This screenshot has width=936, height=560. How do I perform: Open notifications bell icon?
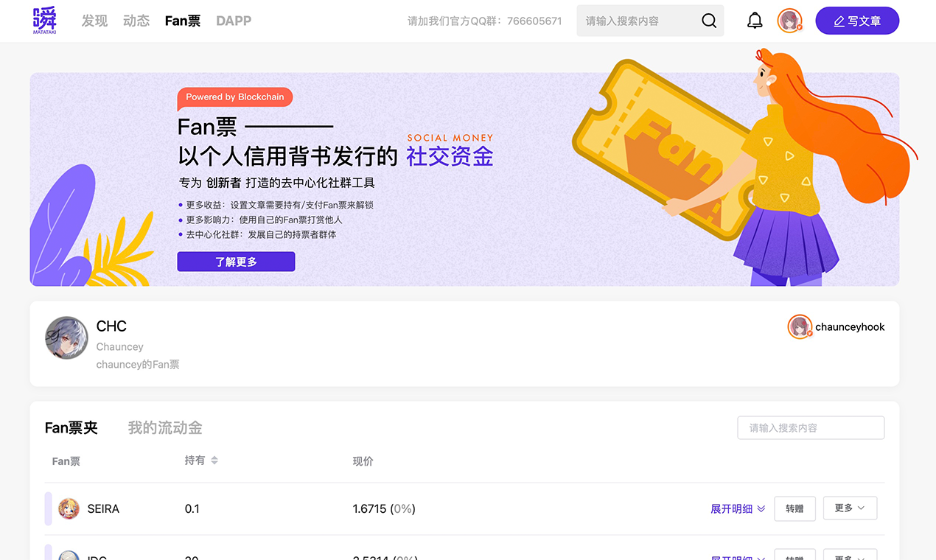pyautogui.click(x=755, y=21)
